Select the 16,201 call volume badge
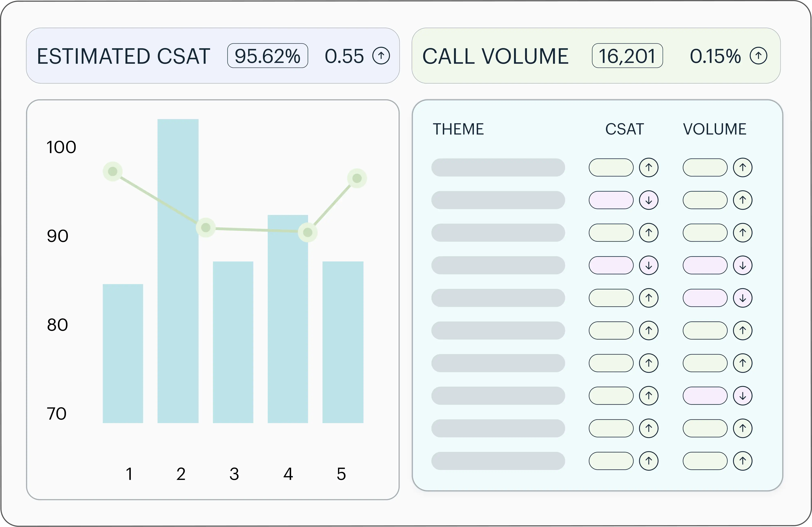Screen dimensions: 812x527 click(627, 56)
